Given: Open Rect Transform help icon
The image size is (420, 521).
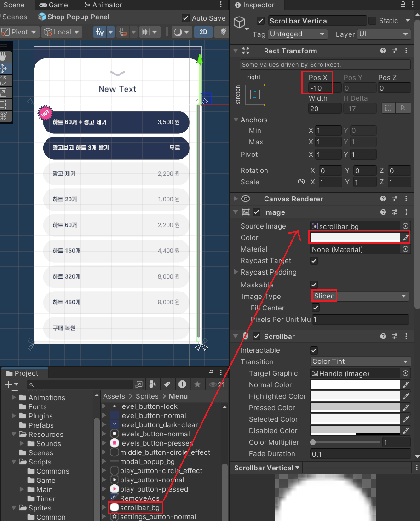Looking at the screenshot, I should (383, 51).
